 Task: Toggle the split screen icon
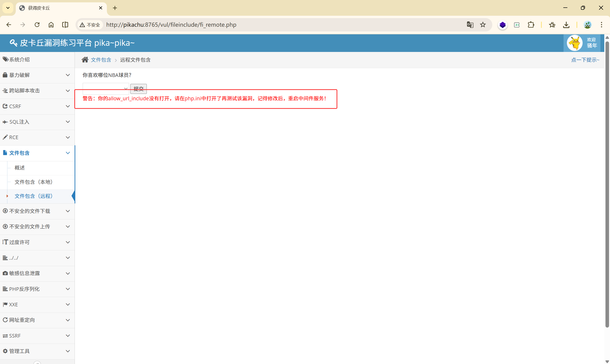click(65, 25)
